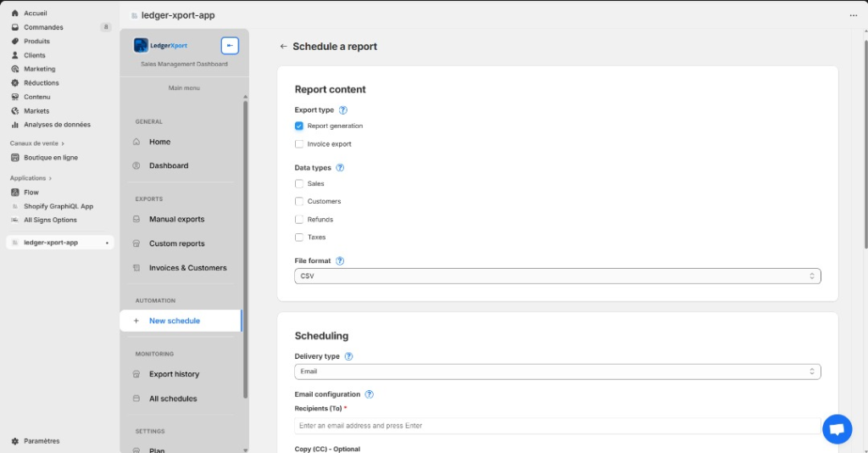Click the Recipients (To) email input field
This screenshot has height=453, width=868.
pyautogui.click(x=557, y=426)
